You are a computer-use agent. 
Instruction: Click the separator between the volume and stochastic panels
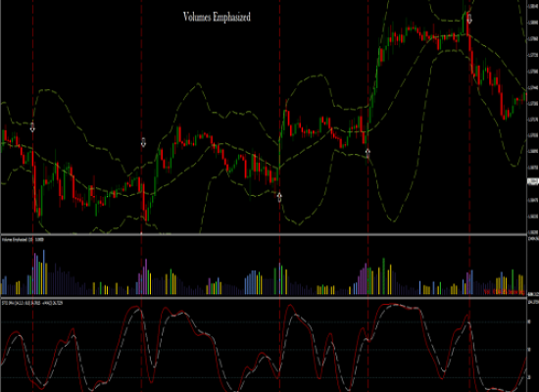coord(264,298)
